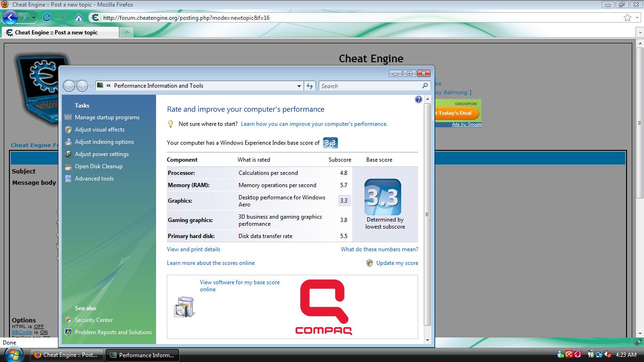
Task: Open View software for my base score online
Action: 239,286
